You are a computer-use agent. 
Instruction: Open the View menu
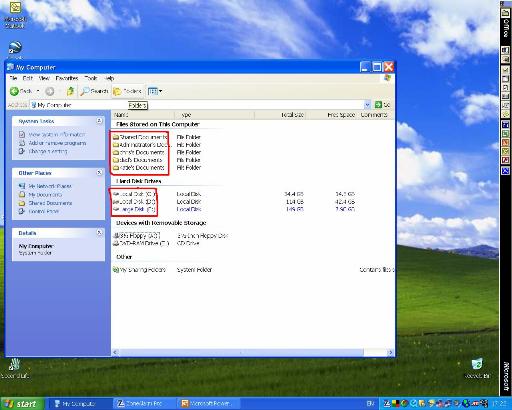click(x=44, y=78)
